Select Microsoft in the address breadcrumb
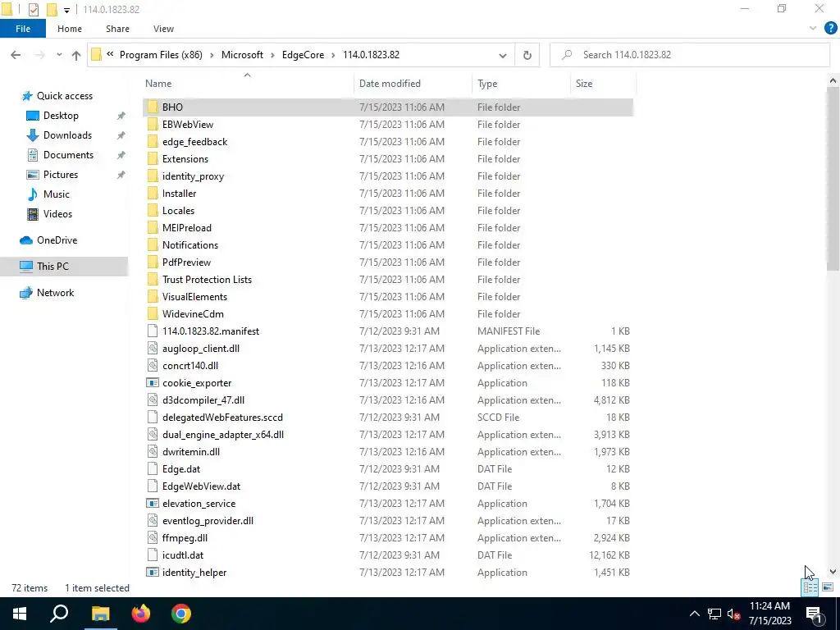Image resolution: width=840 pixels, height=630 pixels. coord(242,55)
